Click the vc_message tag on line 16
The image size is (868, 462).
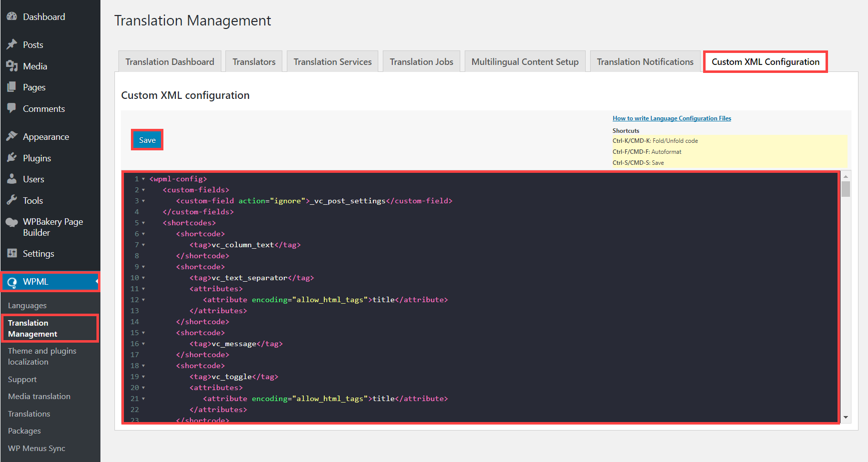[x=236, y=344]
